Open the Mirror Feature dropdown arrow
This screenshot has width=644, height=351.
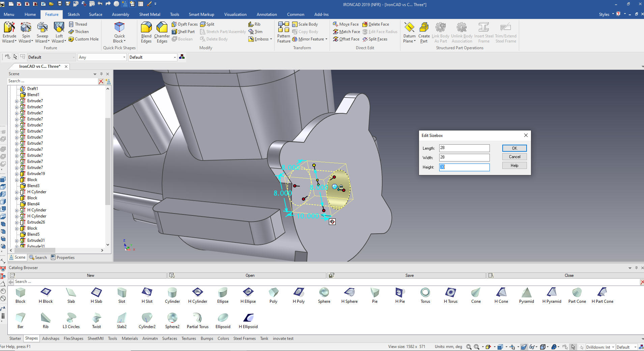[x=327, y=39]
